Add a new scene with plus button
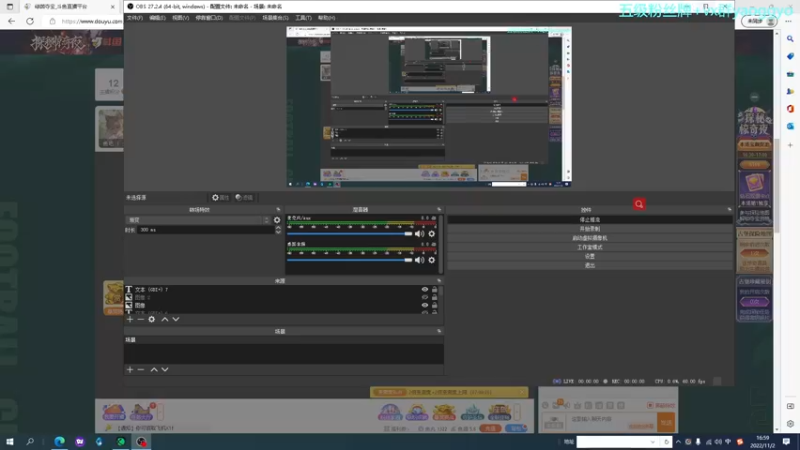The height and width of the screenshot is (450, 800). (130, 369)
